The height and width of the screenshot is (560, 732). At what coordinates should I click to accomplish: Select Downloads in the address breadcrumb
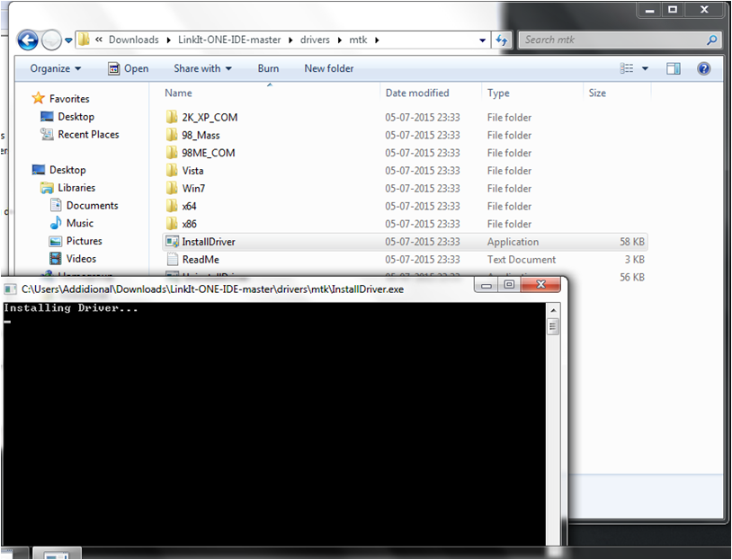tap(133, 40)
